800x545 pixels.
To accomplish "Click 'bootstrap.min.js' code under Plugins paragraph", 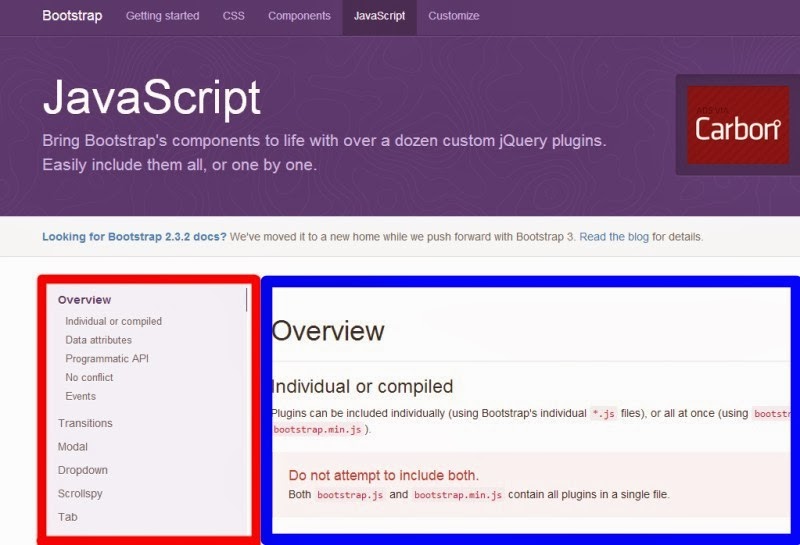I will [317, 430].
